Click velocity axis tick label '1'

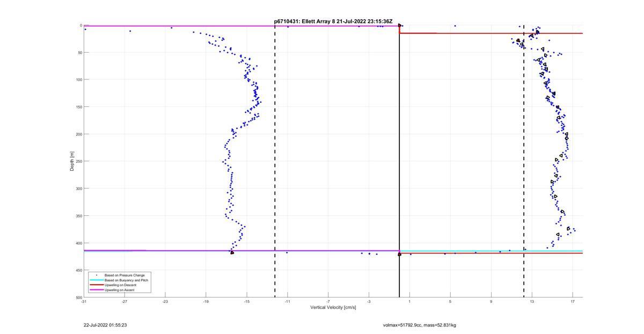409,302
